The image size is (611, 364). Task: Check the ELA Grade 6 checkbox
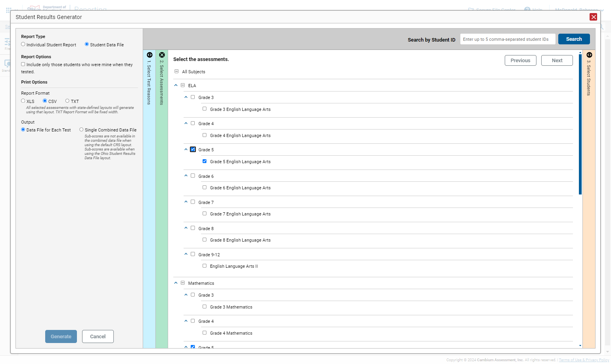click(x=193, y=175)
